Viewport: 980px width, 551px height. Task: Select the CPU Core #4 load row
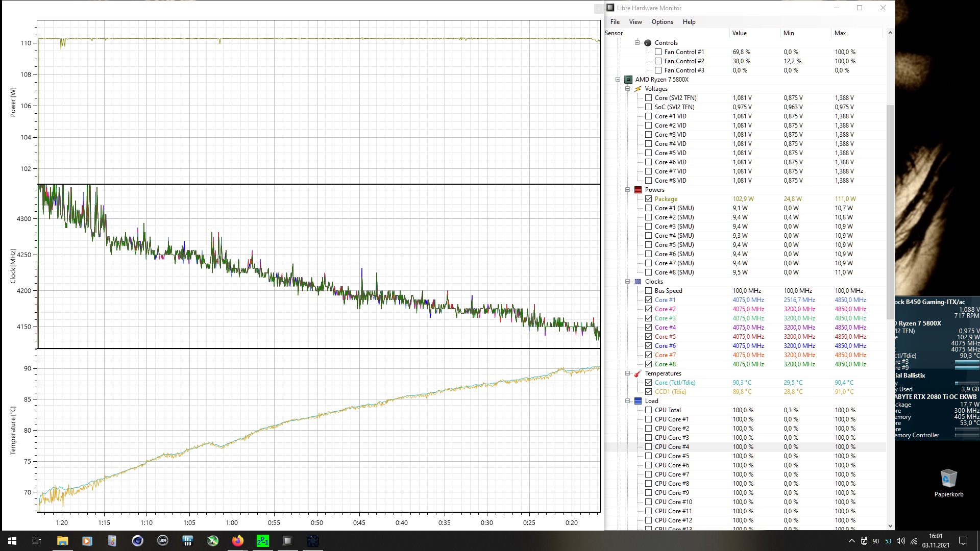point(672,447)
